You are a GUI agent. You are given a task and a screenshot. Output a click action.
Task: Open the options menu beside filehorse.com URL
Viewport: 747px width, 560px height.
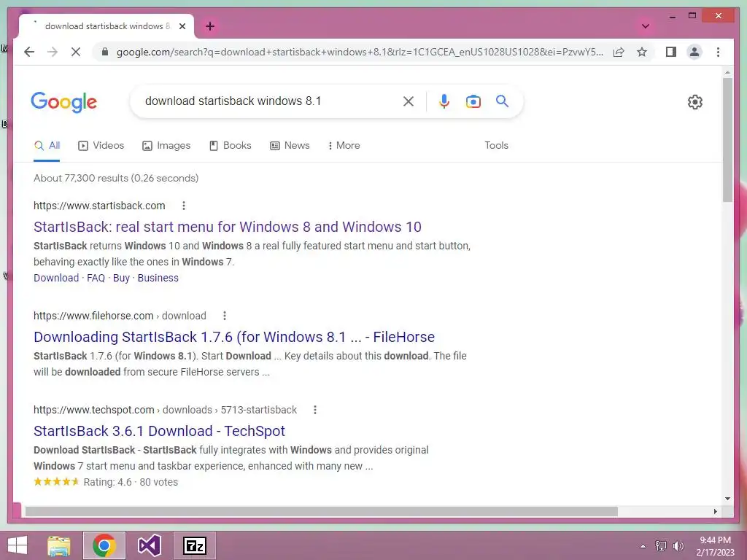[x=225, y=316]
